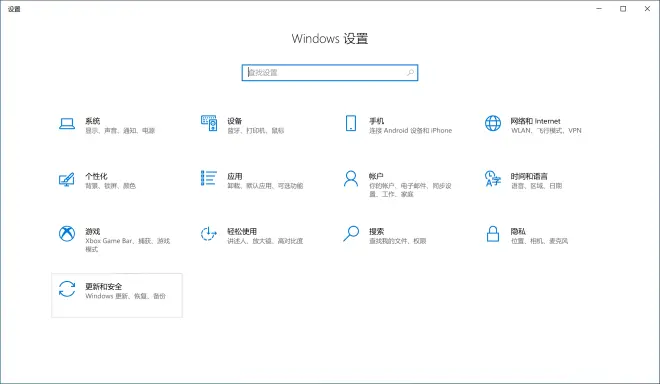Screen dimensions: 660x384
Task: Click the 'Windows 更新、恢复、备份' description
Action: [x=125, y=296]
